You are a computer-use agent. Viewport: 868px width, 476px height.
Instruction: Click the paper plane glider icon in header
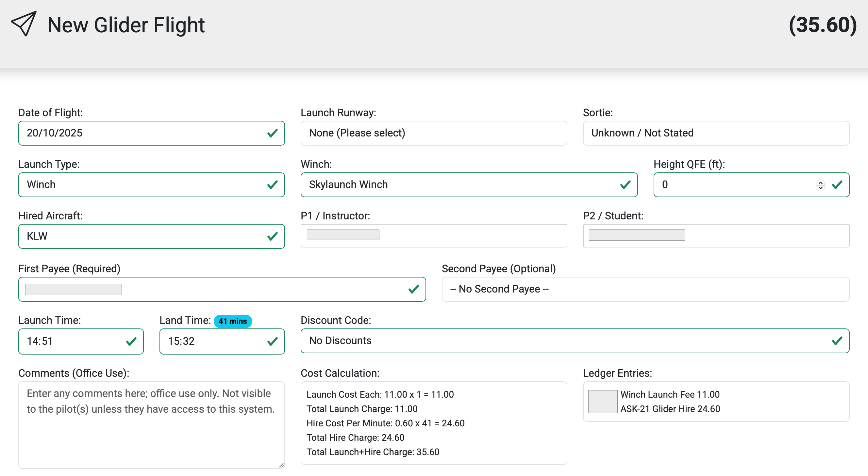point(24,24)
